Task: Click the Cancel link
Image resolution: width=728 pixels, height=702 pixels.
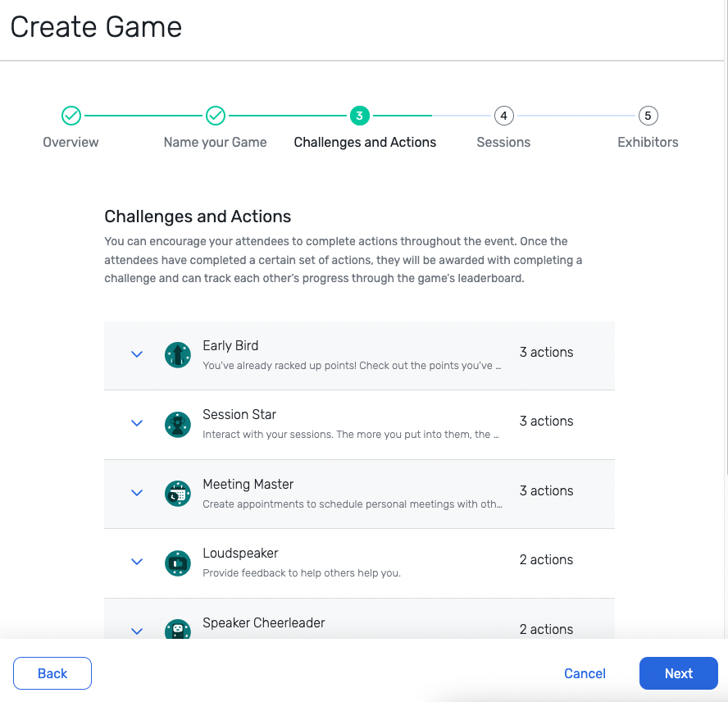Action: coord(585,673)
